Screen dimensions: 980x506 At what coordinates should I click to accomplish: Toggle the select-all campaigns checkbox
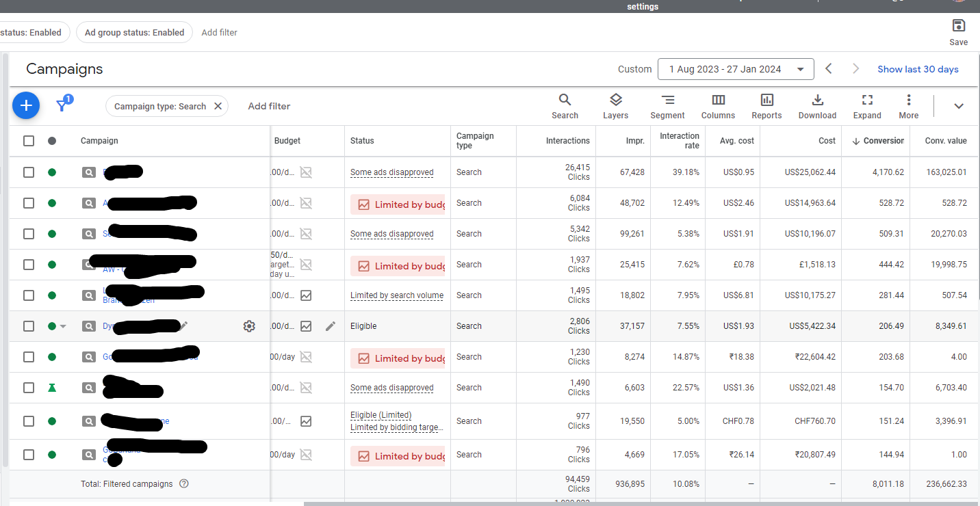29,141
